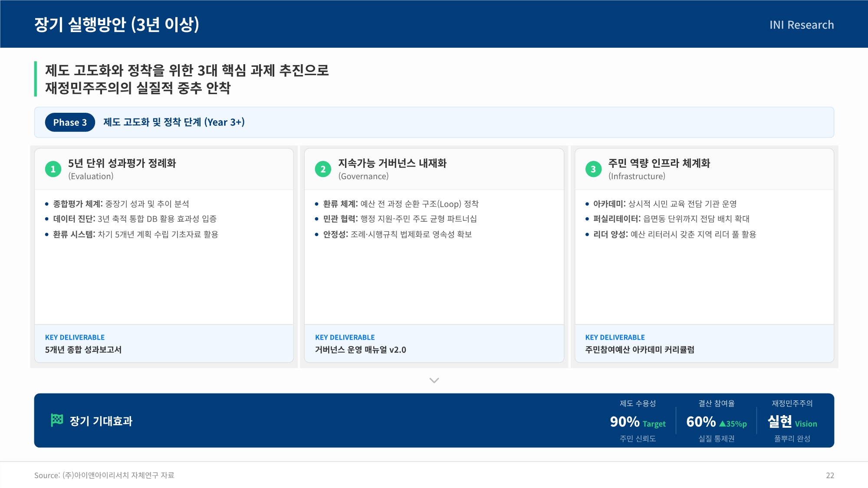Click the green number 3 circle badge
This screenshot has width=868, height=488.
tap(593, 169)
